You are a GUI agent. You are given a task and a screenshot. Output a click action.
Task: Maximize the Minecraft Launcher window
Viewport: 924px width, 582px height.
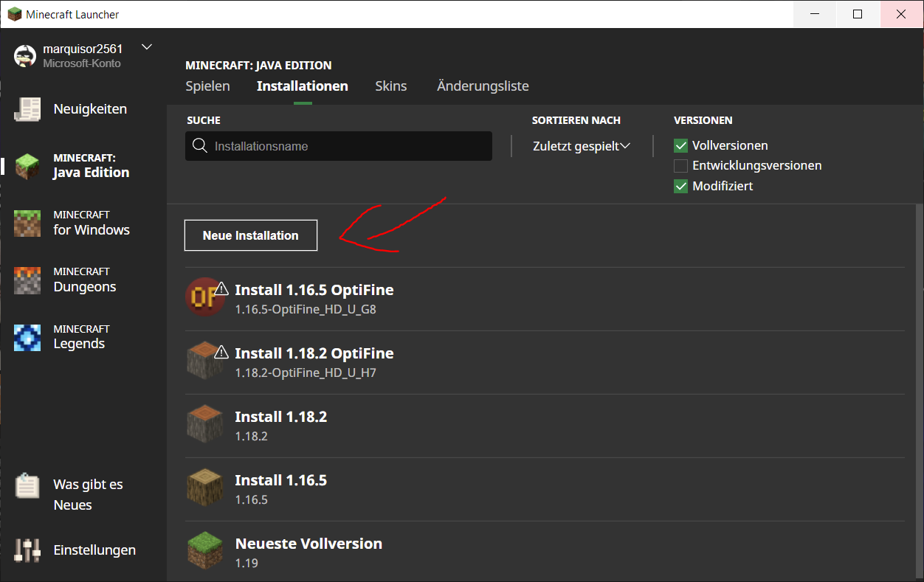pyautogui.click(x=858, y=14)
